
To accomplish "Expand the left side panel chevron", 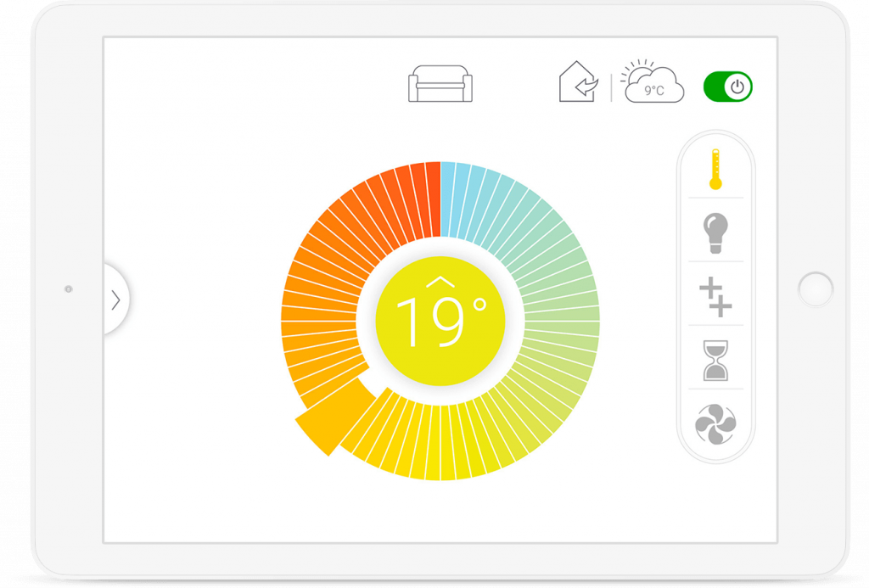I will click(115, 300).
